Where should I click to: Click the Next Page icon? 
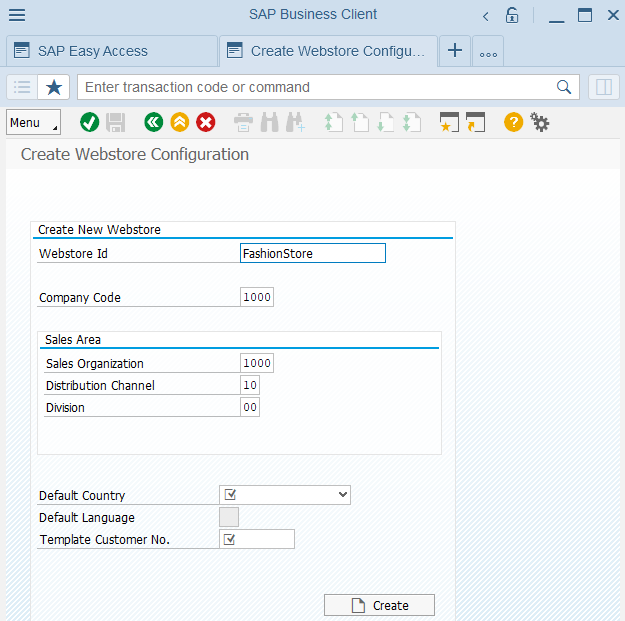click(385, 122)
